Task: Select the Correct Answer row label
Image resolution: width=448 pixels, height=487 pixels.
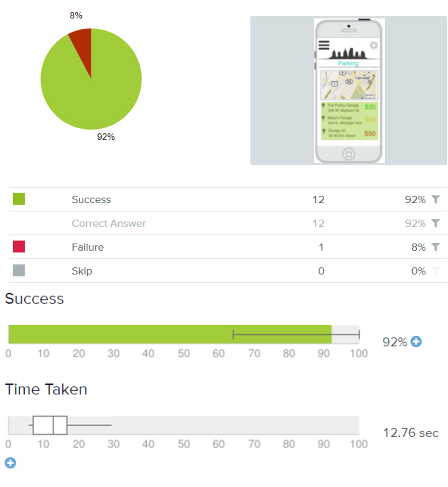Action: point(109,223)
